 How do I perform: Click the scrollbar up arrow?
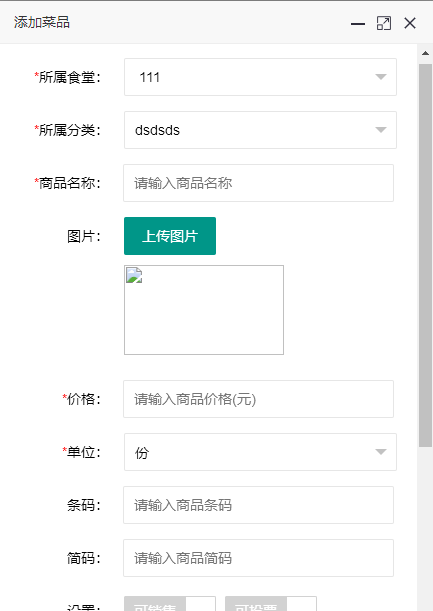[425, 53]
